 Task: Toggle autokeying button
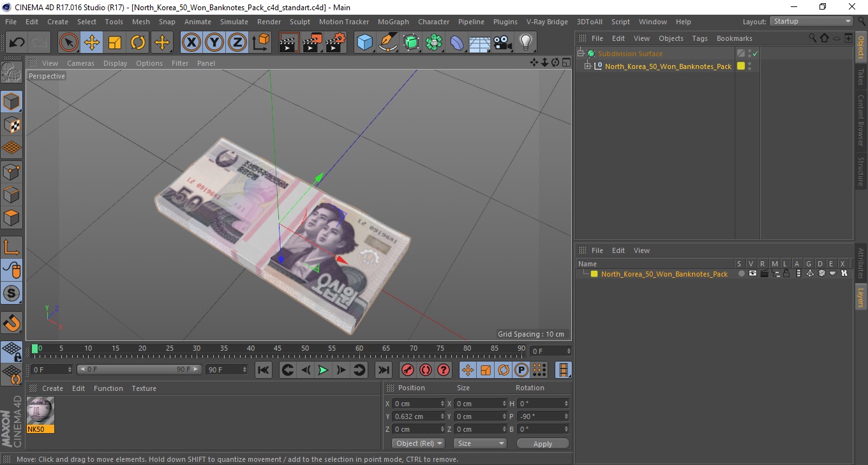click(x=426, y=370)
